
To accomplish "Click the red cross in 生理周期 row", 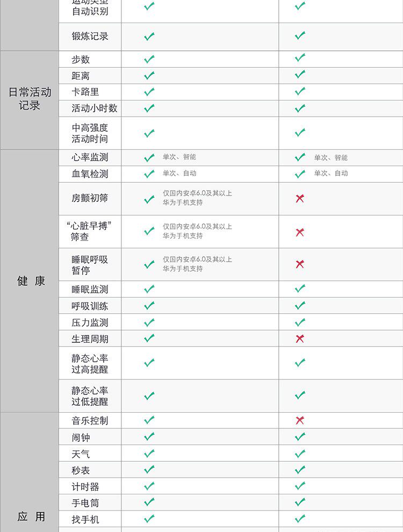I will pos(300,339).
